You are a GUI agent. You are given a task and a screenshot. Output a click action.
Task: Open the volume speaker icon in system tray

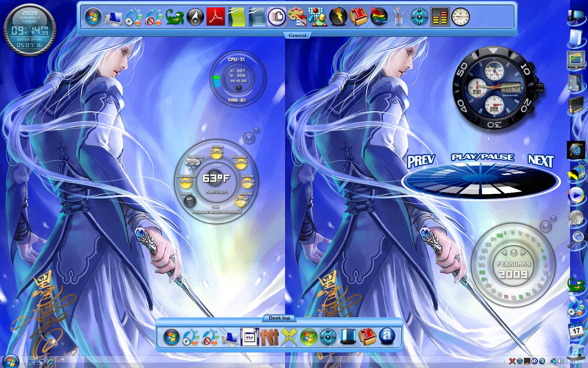[561, 361]
